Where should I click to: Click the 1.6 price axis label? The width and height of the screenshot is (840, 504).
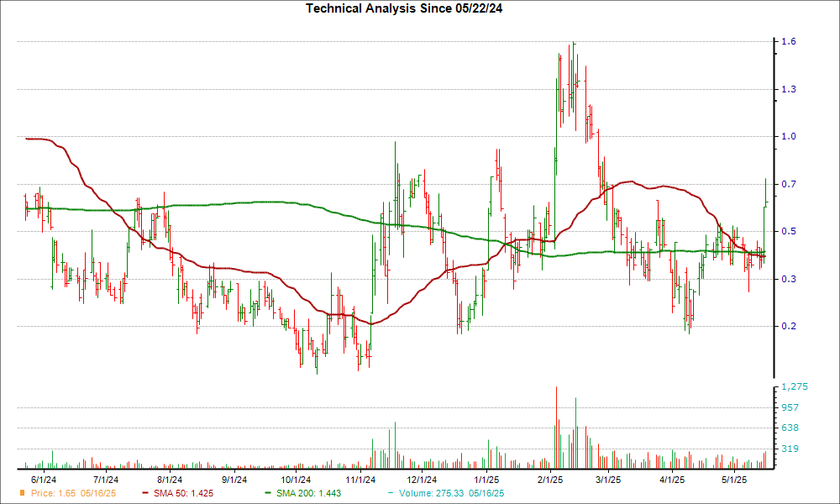pyautogui.click(x=789, y=42)
